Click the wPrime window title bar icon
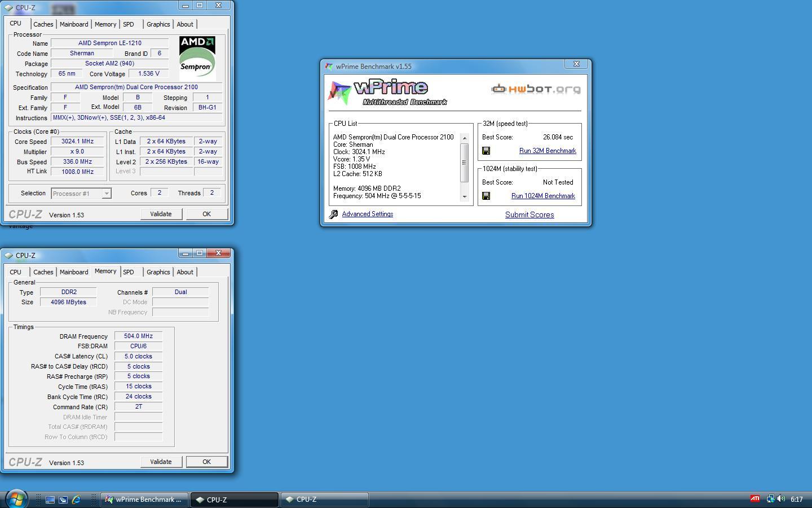 [x=329, y=66]
